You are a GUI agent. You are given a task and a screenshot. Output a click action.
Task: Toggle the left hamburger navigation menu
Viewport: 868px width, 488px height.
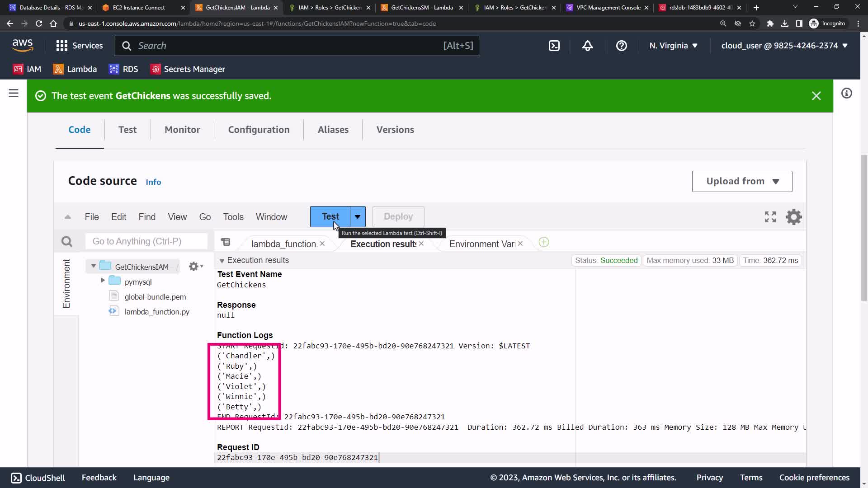tap(14, 94)
